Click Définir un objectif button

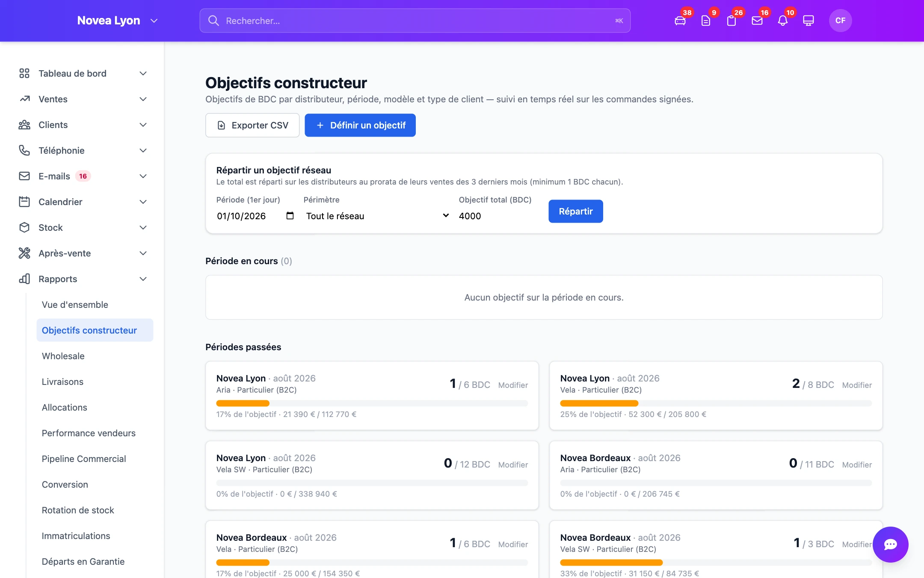pyautogui.click(x=360, y=125)
